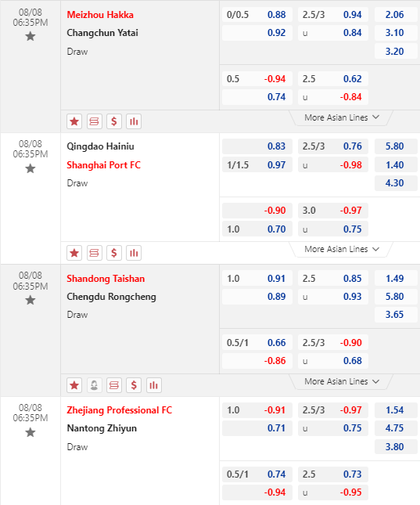Open the Shanghai Port FC team link

point(104,165)
